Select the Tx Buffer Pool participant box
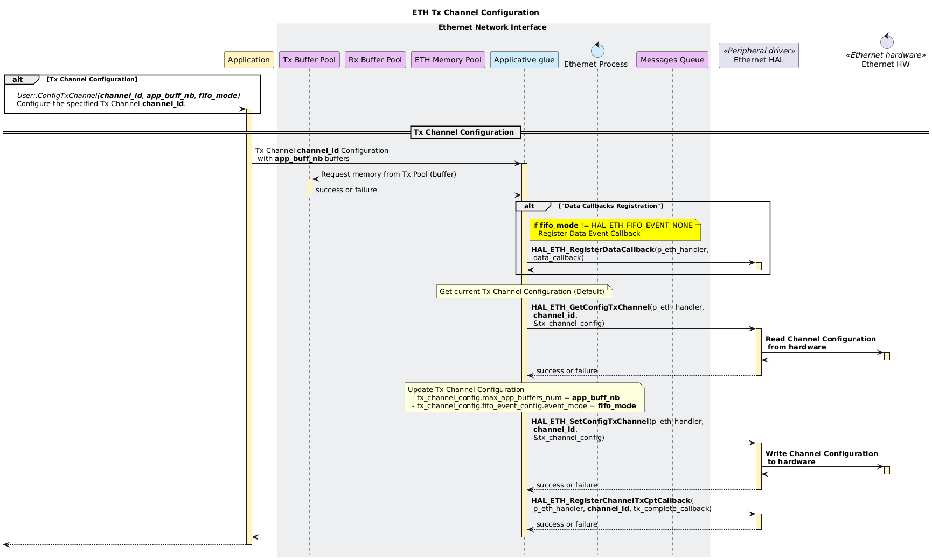 (309, 60)
